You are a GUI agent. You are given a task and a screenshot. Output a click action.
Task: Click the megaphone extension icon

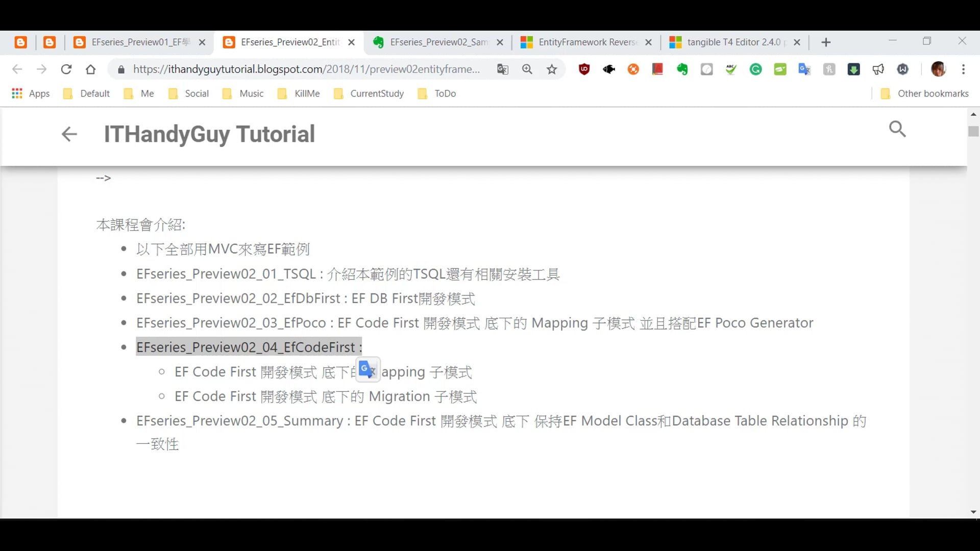pos(878,69)
